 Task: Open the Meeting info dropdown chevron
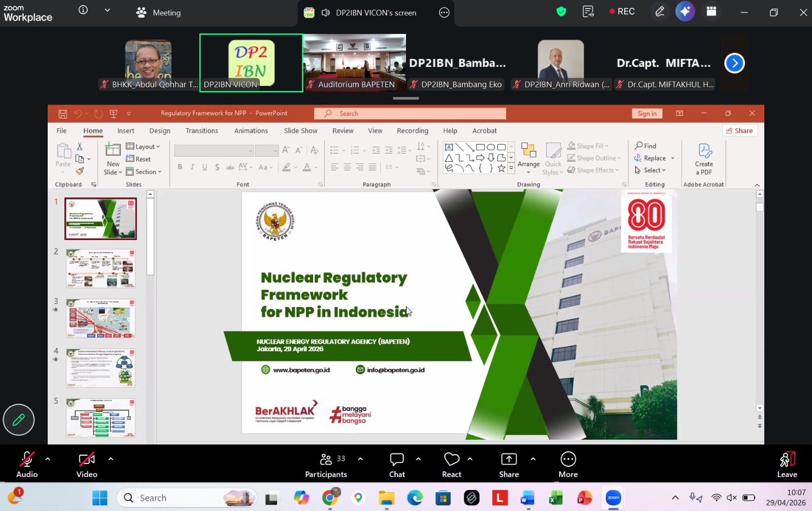tap(107, 10)
